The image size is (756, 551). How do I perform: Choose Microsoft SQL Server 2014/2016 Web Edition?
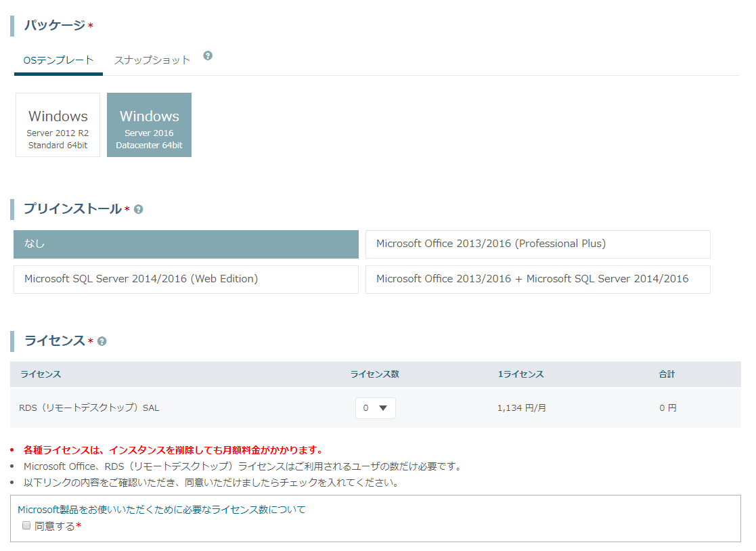click(186, 280)
